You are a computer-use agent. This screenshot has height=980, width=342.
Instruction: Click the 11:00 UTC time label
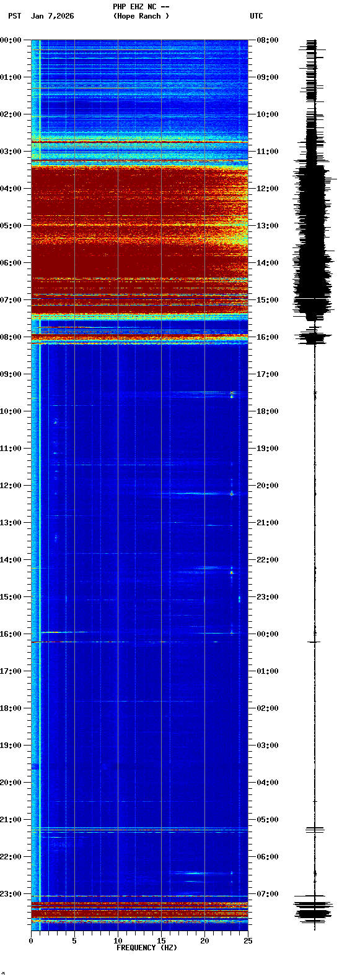[267, 152]
